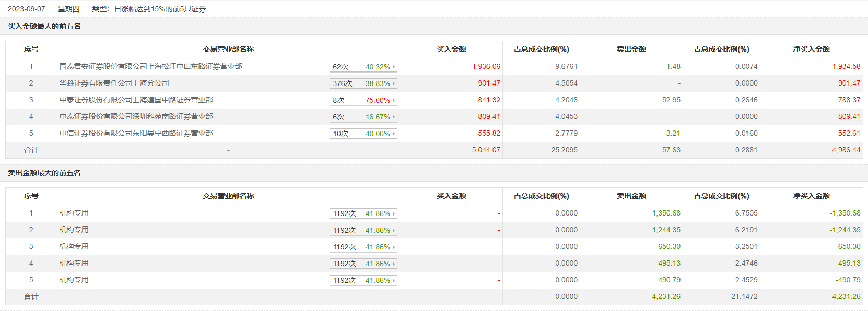
Task: Click buy amount 1,936.06
Action: point(486,66)
